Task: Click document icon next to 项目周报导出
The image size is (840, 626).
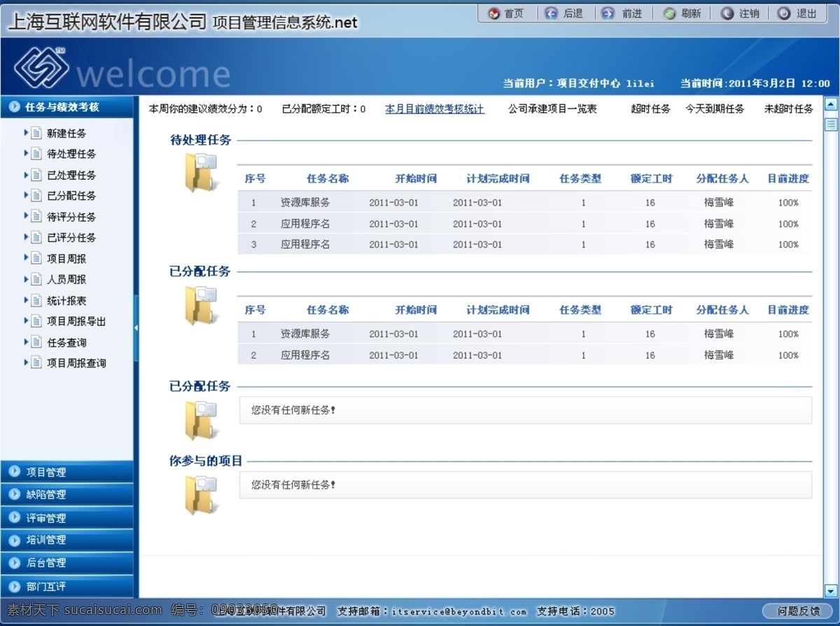Action: [x=36, y=321]
